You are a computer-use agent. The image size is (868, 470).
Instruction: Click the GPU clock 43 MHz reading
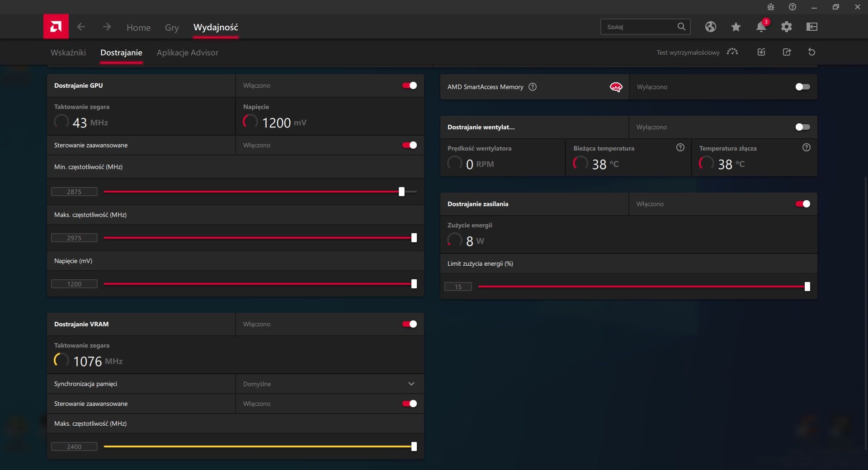click(90, 122)
